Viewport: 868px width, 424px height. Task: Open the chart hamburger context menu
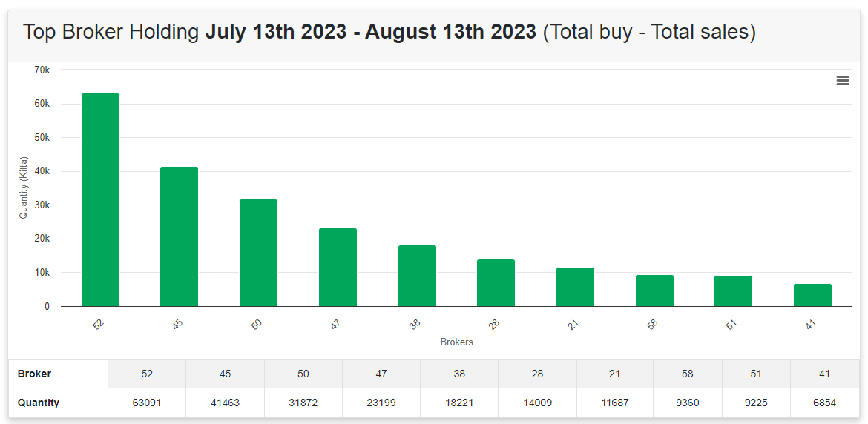click(x=842, y=81)
